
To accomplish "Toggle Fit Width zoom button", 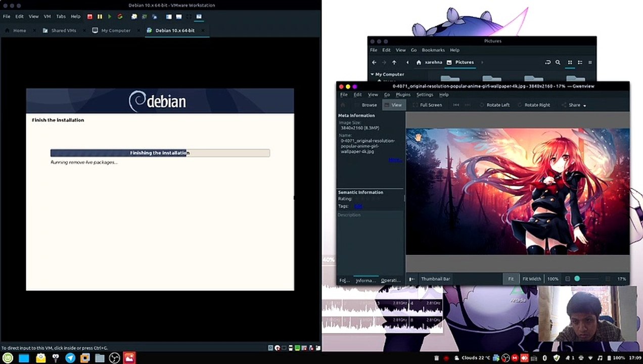I will click(532, 279).
